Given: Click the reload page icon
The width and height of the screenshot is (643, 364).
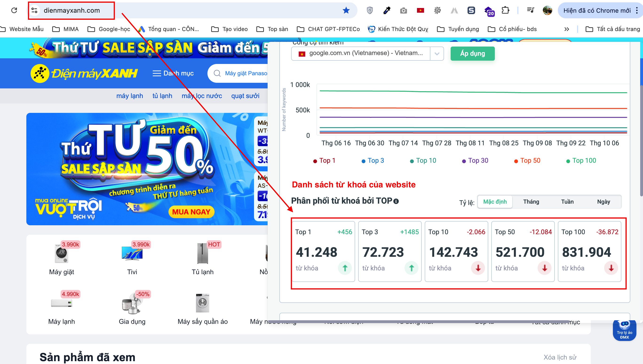Looking at the screenshot, I should point(14,10).
